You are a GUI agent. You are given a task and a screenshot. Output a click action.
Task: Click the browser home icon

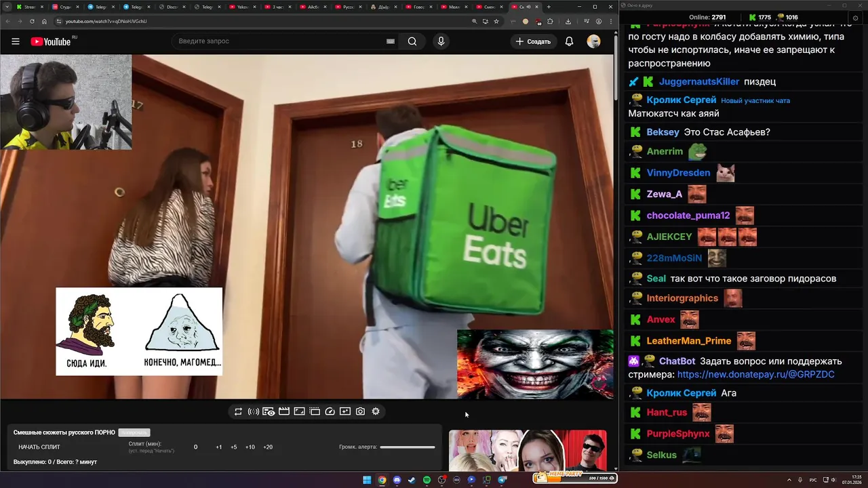[x=44, y=21]
